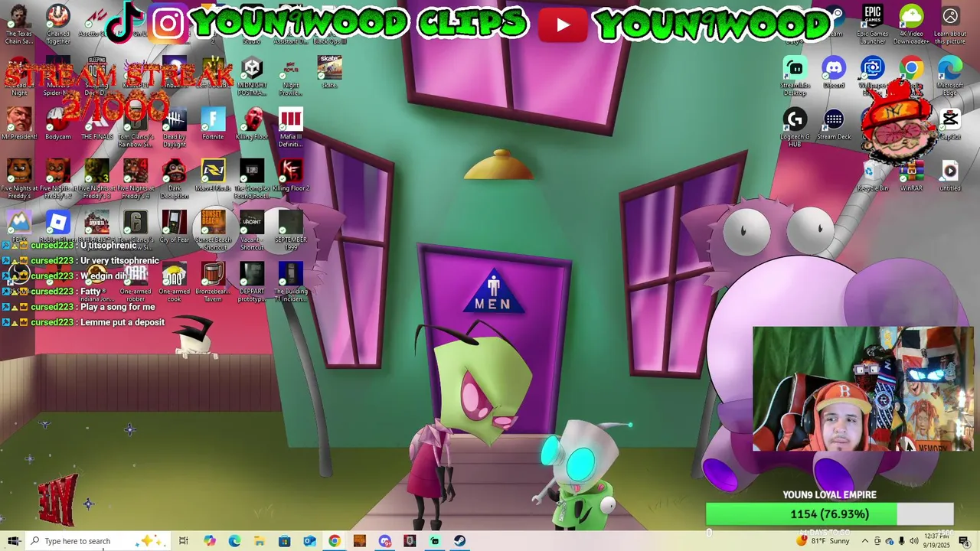Open the DEPPART prototype icon

[252, 282]
